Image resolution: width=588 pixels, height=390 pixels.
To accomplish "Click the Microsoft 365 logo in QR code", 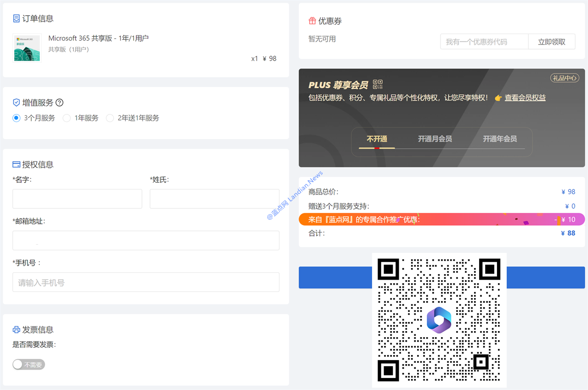I will pyautogui.click(x=439, y=320).
